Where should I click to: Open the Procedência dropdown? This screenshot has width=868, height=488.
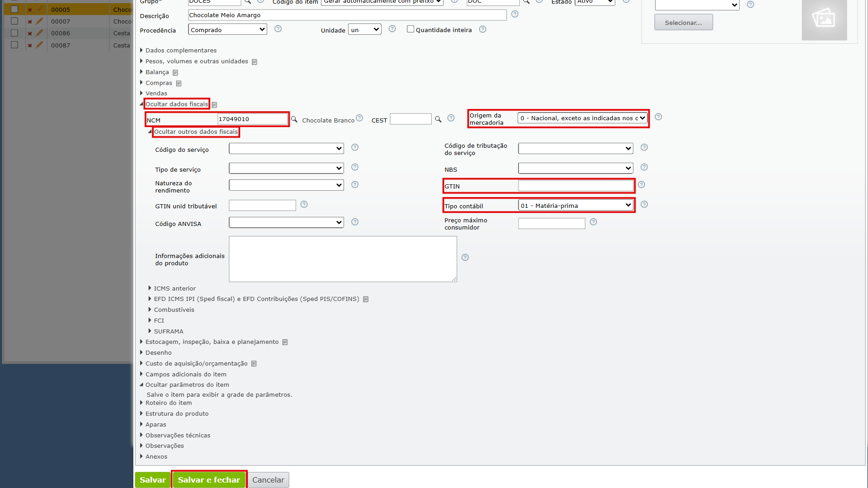pyautogui.click(x=227, y=29)
